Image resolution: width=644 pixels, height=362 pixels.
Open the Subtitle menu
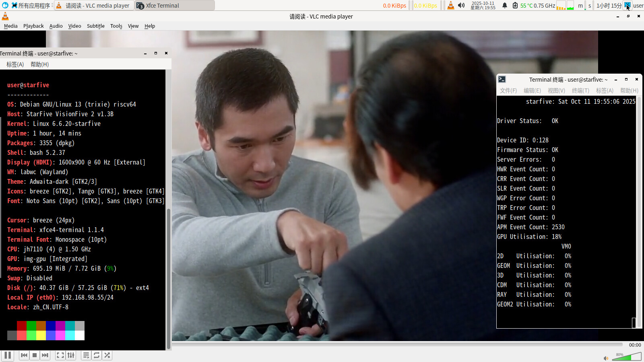click(96, 26)
